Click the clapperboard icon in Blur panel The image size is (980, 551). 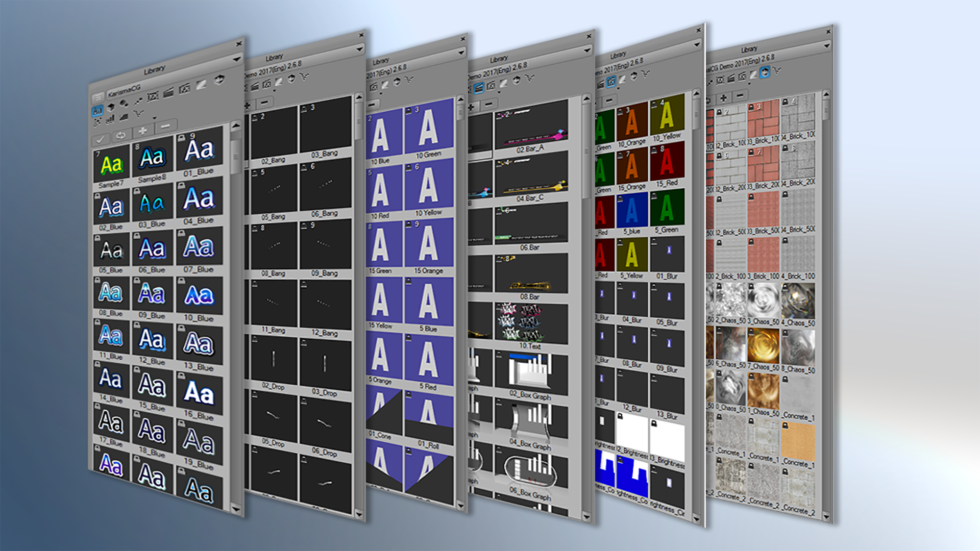(600, 85)
